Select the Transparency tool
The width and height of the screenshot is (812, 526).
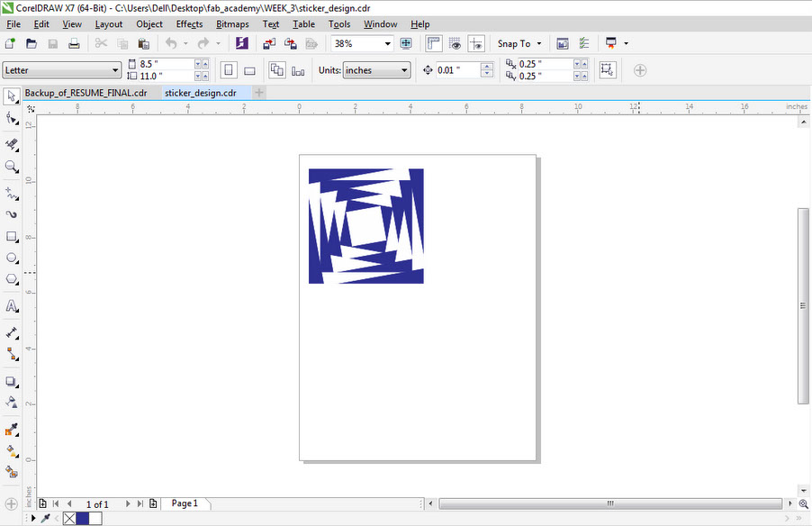12,402
